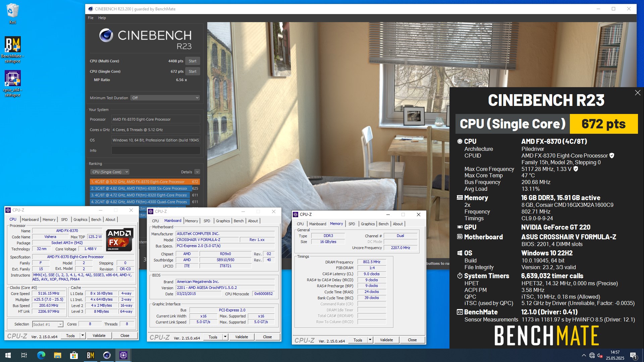The image size is (644, 362).
Task: Open Microsoft Store from the taskbar
Action: [x=74, y=355]
